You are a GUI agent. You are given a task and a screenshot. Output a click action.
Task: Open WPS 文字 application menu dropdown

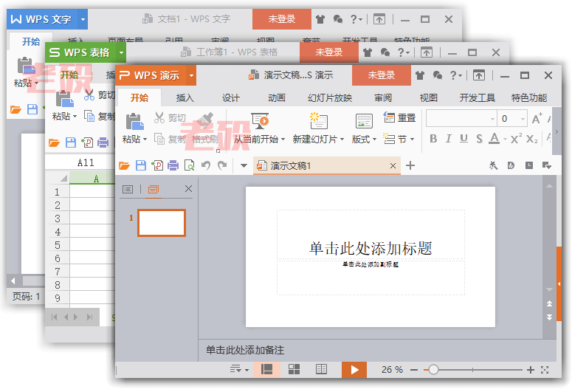(83, 19)
